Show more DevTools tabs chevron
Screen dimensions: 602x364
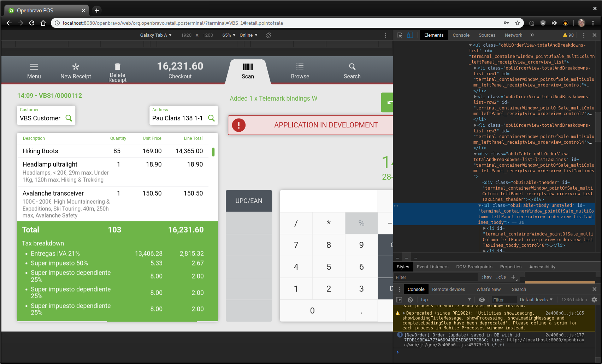point(532,35)
